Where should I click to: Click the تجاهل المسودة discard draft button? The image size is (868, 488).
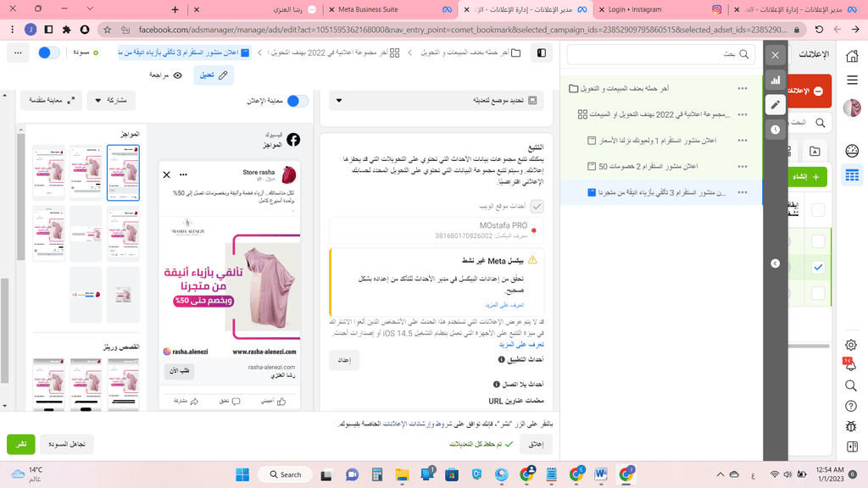tap(66, 444)
